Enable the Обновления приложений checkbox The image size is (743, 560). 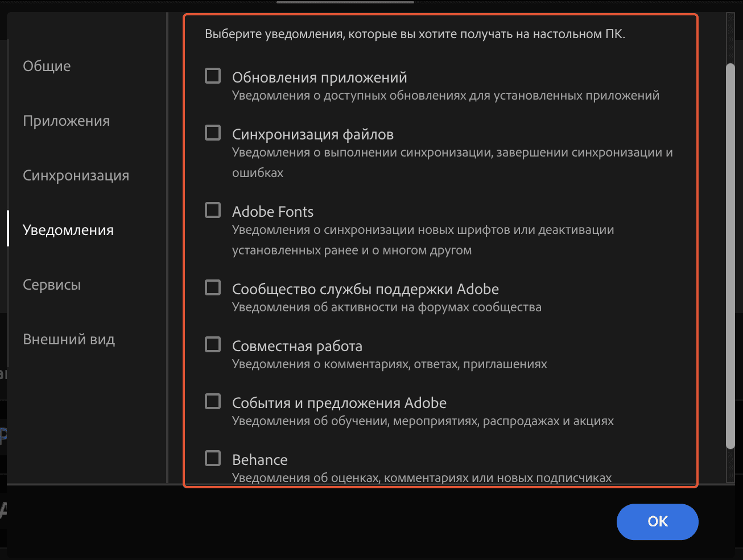click(x=213, y=76)
